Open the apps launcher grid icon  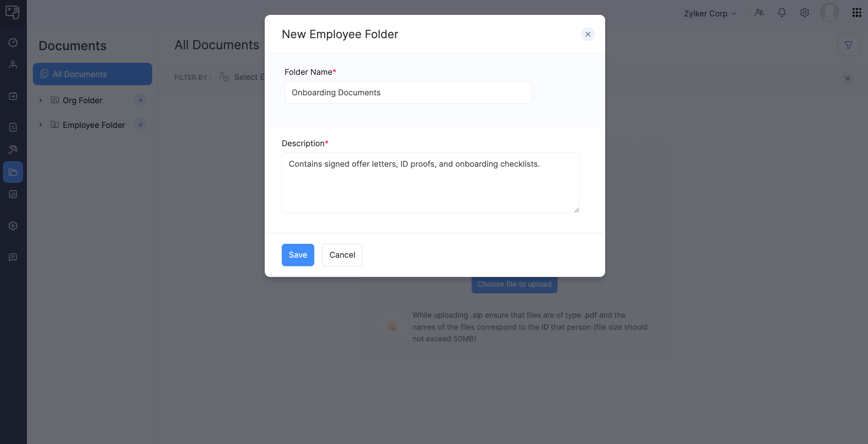tap(857, 12)
